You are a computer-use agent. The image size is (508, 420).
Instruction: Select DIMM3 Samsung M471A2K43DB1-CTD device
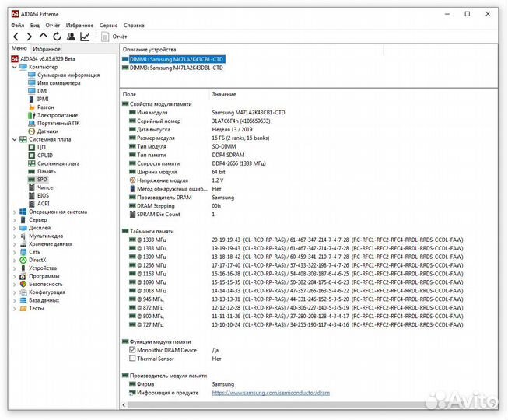177,68
